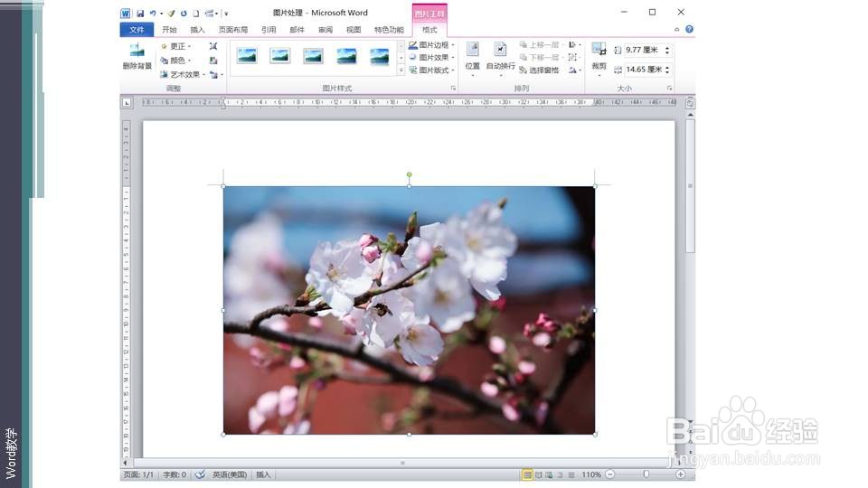Open the Picture Styles dialog launcher
This screenshot has width=868, height=488.
point(453,88)
